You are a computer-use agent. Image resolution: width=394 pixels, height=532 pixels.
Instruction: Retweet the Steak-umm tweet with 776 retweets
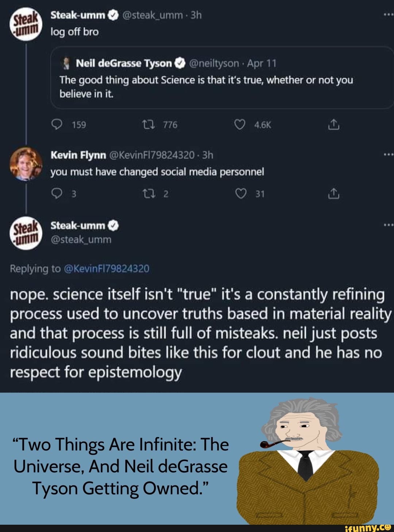tap(148, 125)
